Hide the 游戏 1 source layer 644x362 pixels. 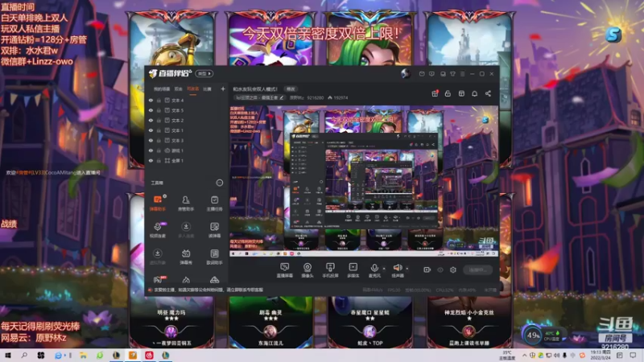pos(151,150)
